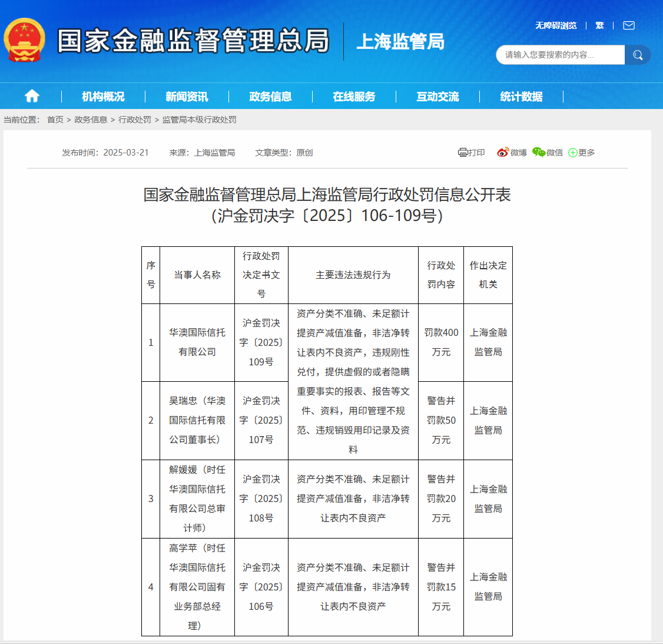This screenshot has height=644, width=663.
Task: Open 新闻资讯 menu
Action: pyautogui.click(x=187, y=97)
